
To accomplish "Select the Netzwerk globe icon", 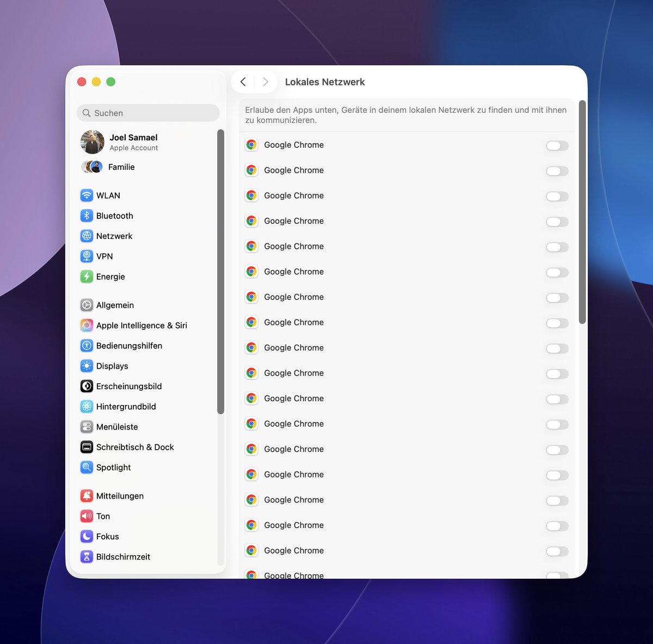I will [87, 236].
